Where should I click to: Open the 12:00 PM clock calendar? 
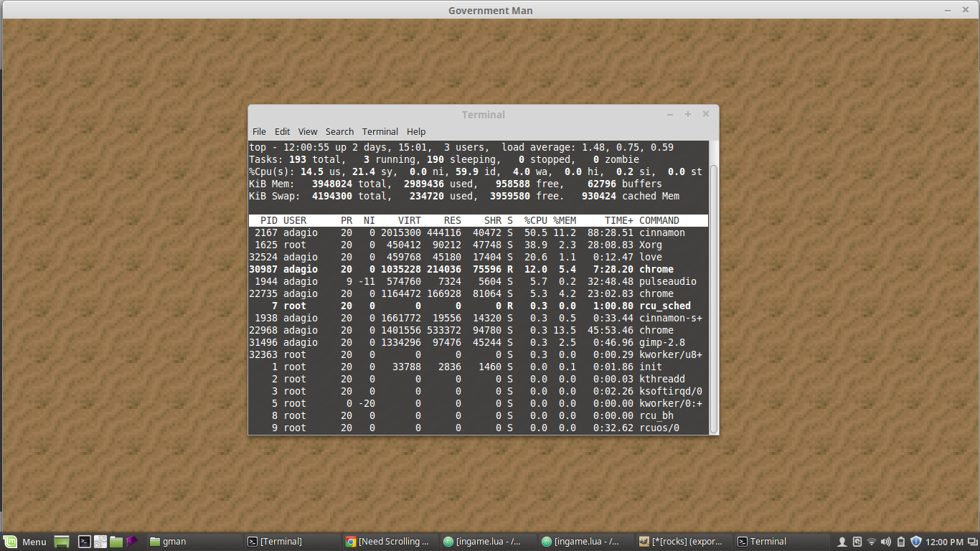pyautogui.click(x=945, y=542)
